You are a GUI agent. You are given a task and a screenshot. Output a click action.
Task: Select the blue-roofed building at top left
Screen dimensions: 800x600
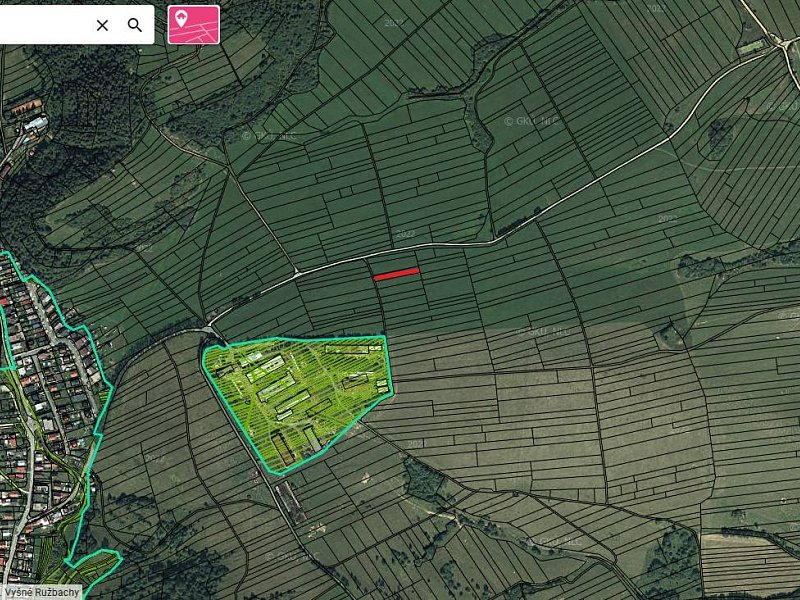point(36,124)
